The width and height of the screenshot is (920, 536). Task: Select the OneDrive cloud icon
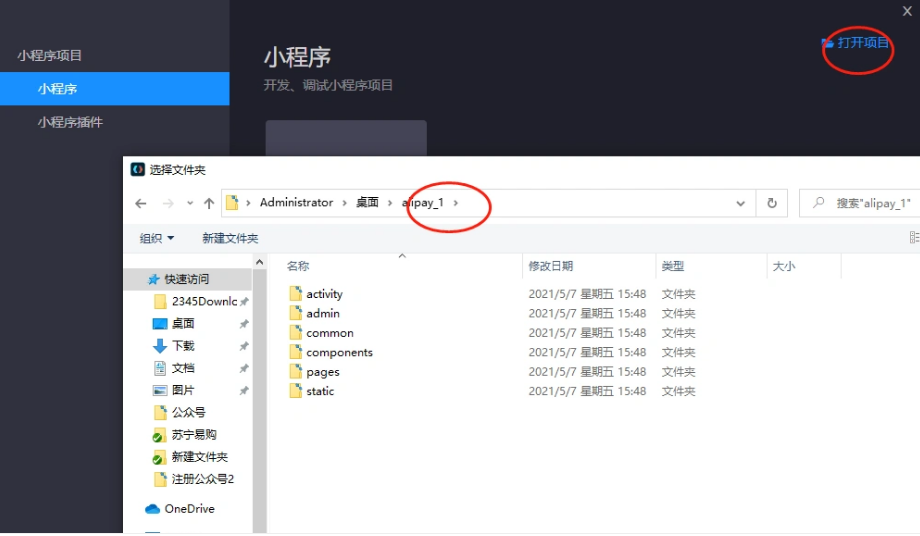coord(153,509)
